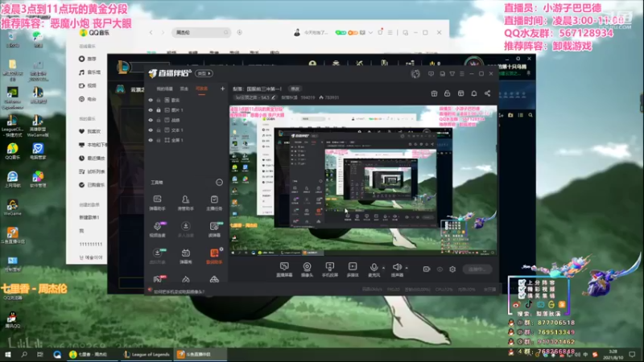Screen dimensions: 644x362
Task: Hide the 图片 1 layer with eye icon
Action: [x=151, y=110]
